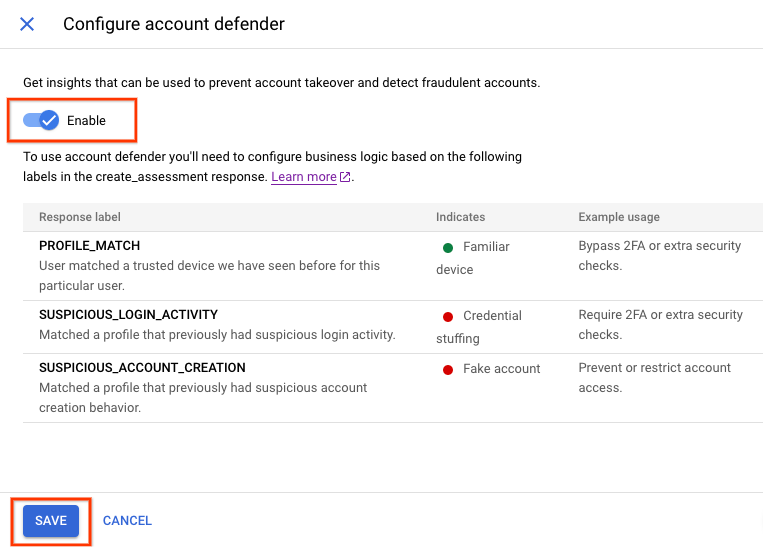Click the Require 2FA example usage text

(660, 325)
